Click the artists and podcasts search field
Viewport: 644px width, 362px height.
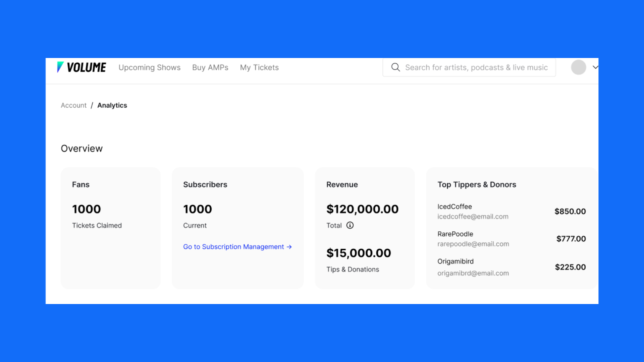476,67
